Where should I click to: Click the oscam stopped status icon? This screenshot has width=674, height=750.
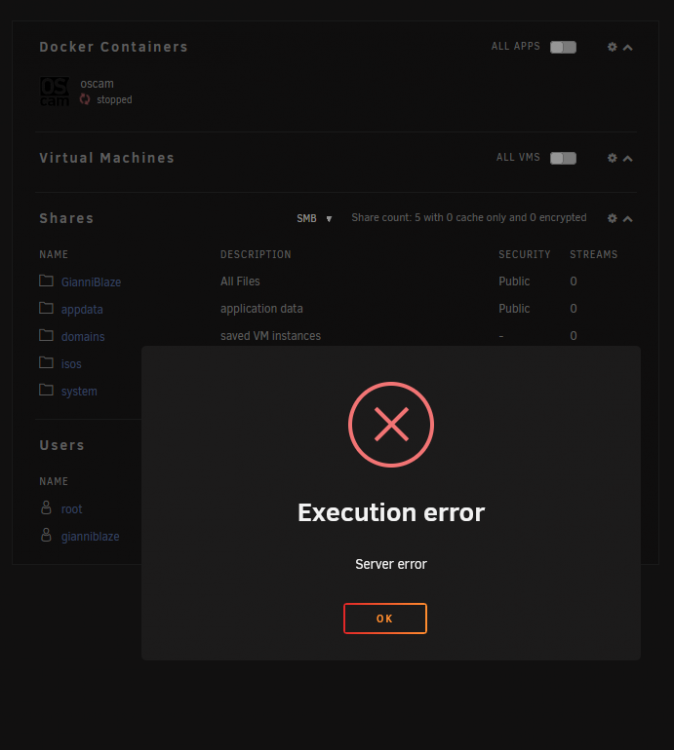[x=85, y=99]
